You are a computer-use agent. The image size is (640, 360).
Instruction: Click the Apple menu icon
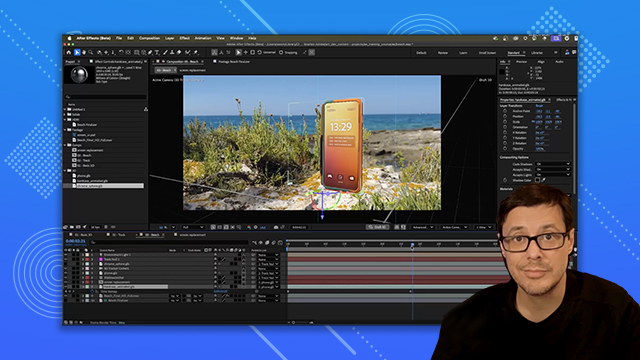[69, 38]
